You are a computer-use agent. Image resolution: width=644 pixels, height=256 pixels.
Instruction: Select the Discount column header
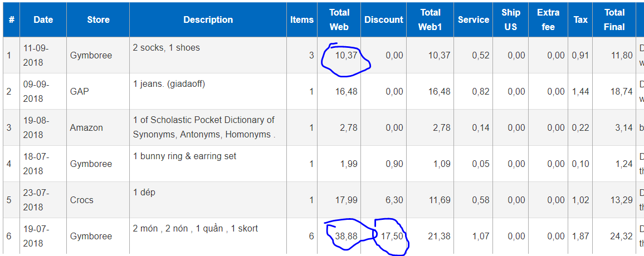(383, 19)
